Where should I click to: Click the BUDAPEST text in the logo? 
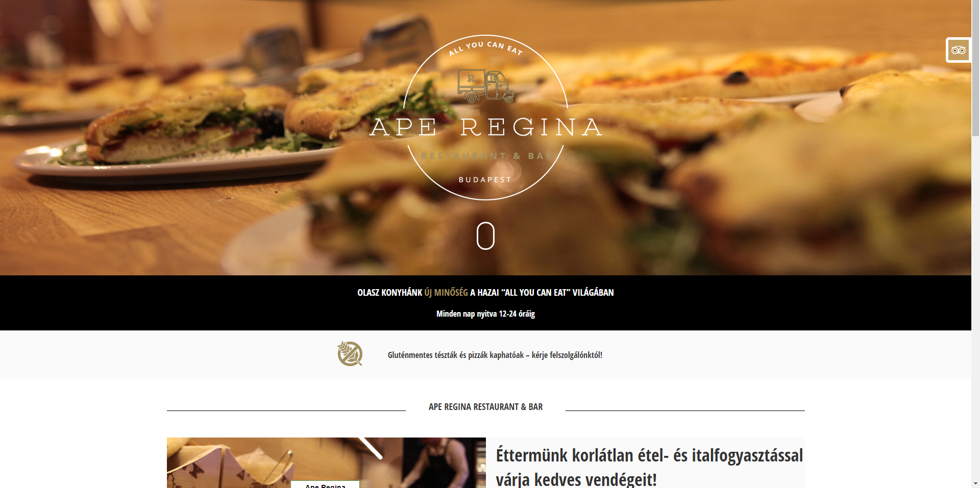pyautogui.click(x=485, y=179)
